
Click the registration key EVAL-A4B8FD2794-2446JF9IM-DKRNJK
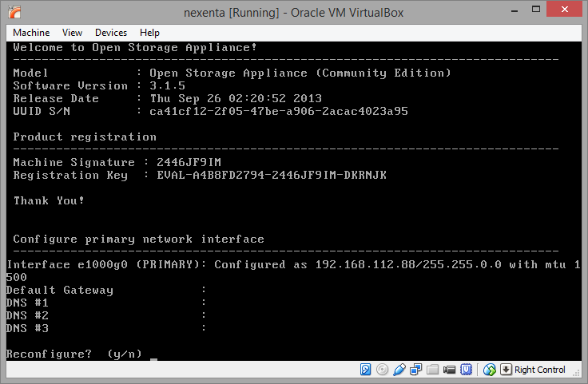[x=272, y=175]
